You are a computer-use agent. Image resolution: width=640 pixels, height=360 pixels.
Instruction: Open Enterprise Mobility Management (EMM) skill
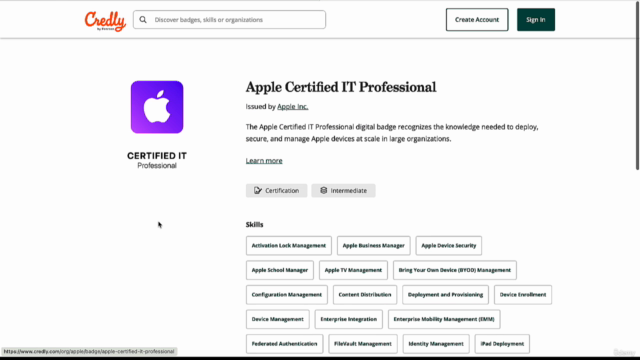tap(444, 319)
